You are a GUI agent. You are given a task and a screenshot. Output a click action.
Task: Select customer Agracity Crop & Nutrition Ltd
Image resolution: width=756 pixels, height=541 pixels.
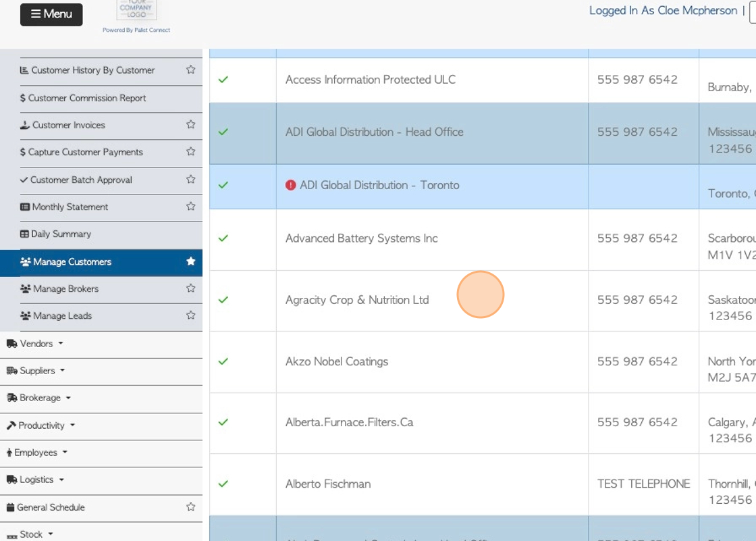pos(357,300)
